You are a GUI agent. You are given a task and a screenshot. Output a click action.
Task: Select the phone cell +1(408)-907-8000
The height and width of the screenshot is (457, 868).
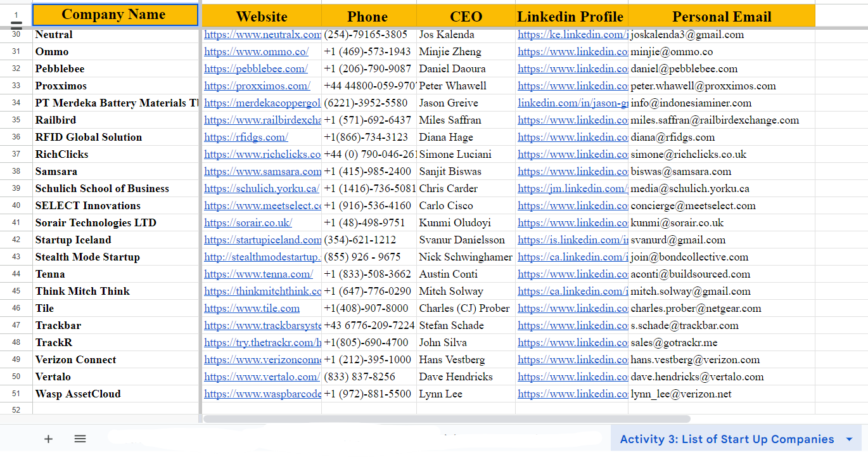(x=369, y=309)
